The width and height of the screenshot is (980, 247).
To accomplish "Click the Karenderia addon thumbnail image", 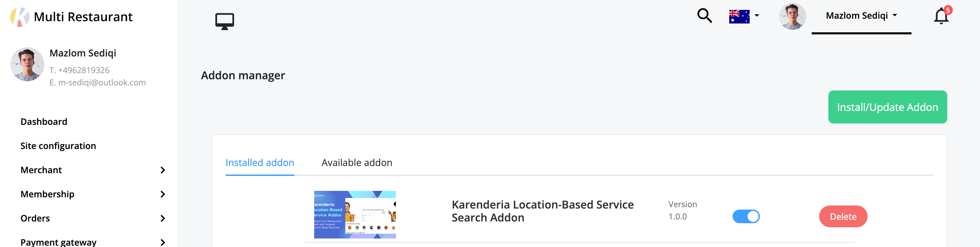I will 355,215.
